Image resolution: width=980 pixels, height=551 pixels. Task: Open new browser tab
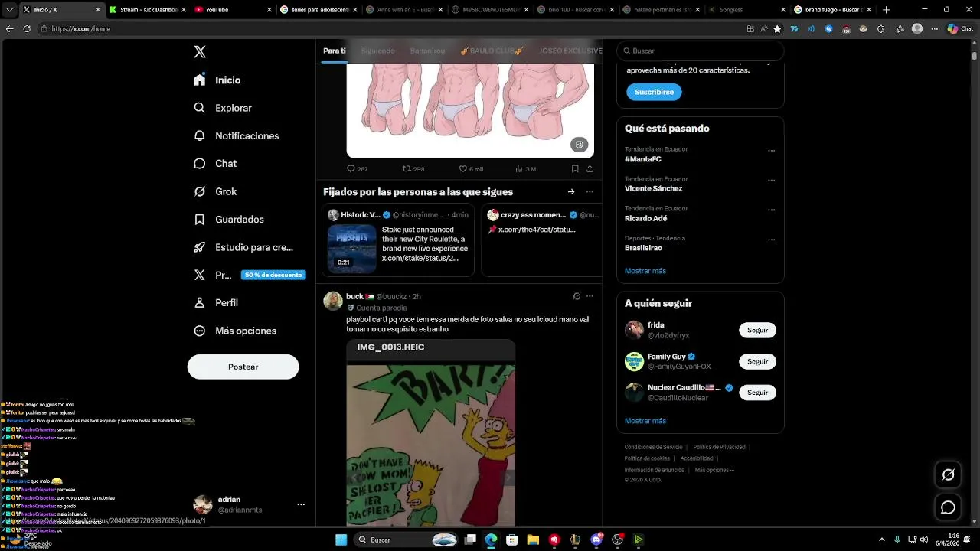(x=887, y=10)
